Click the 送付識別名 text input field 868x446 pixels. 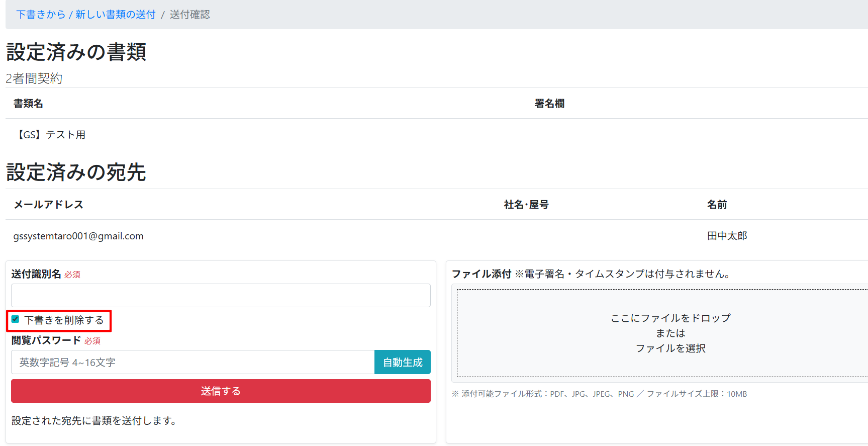221,296
